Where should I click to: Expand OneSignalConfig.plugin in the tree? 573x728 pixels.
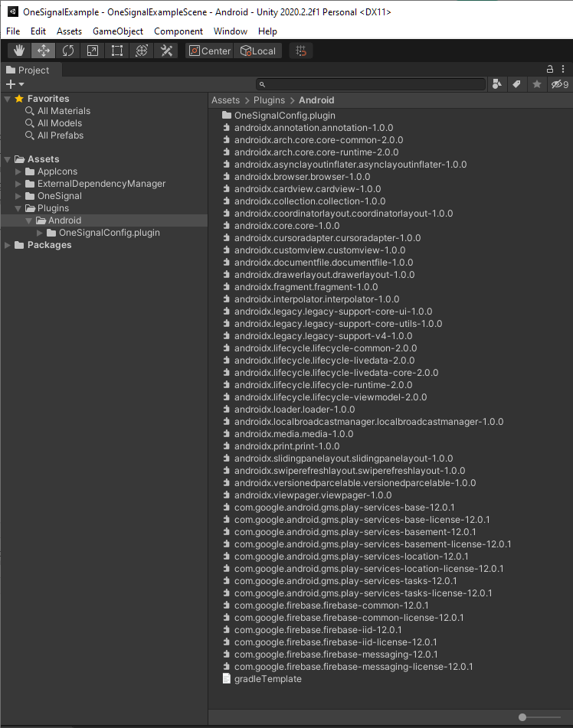click(40, 233)
